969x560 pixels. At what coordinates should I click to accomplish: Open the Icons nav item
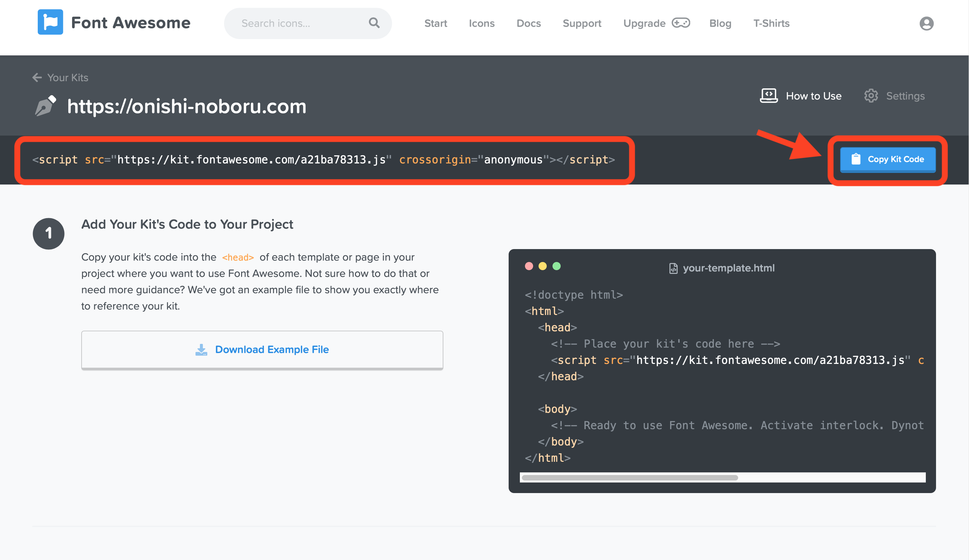tap(481, 23)
